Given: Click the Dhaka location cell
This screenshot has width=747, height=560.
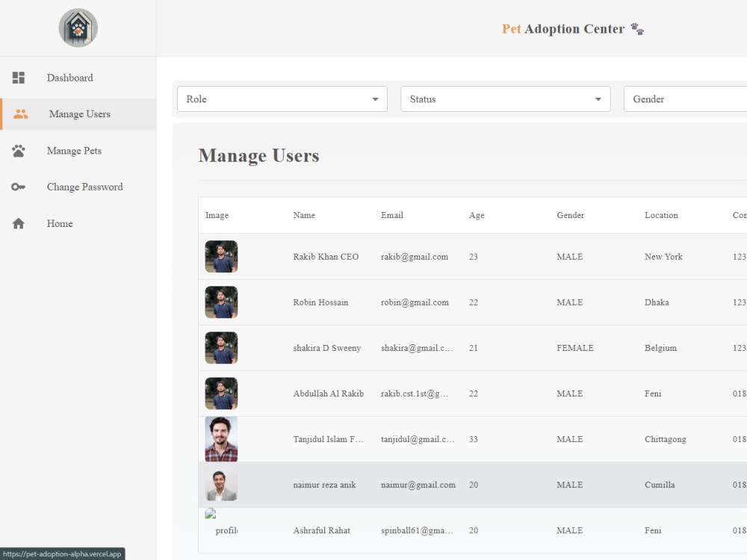Looking at the screenshot, I should tap(657, 302).
